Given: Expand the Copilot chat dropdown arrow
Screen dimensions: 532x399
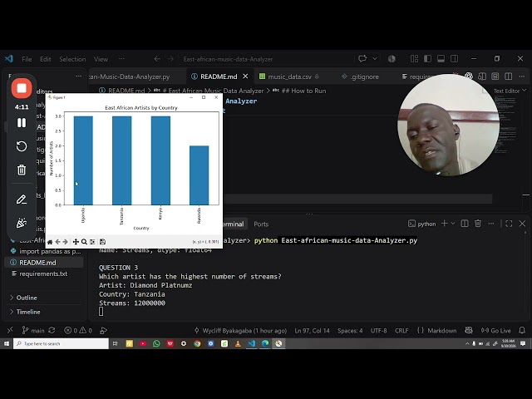Looking at the screenshot, I should (x=375, y=59).
